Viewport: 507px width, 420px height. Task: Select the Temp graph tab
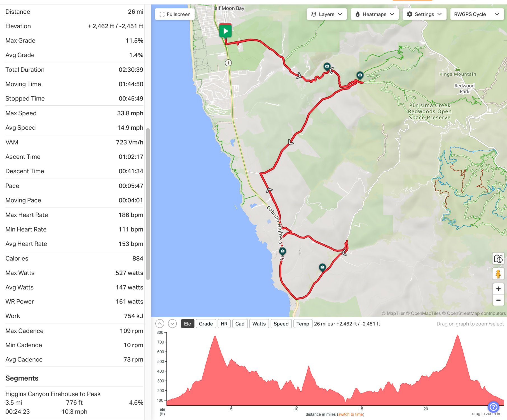pos(303,324)
